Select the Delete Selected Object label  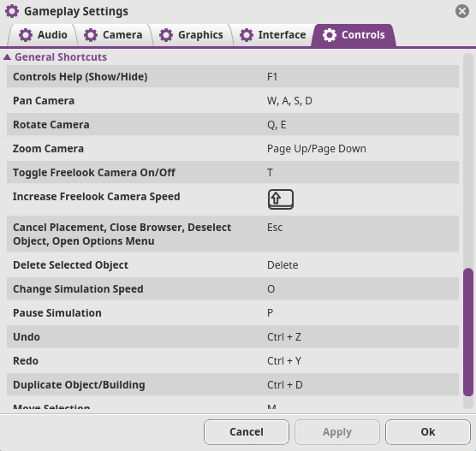[x=70, y=265]
